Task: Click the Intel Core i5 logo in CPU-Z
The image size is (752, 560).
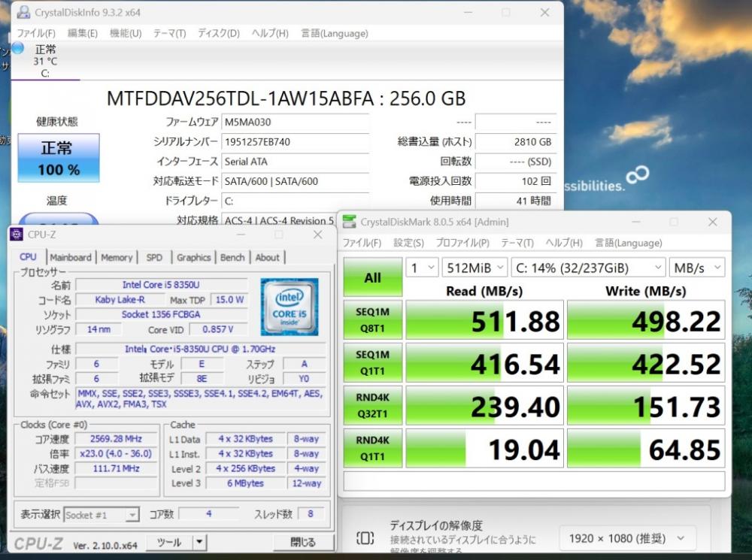Action: [x=290, y=307]
